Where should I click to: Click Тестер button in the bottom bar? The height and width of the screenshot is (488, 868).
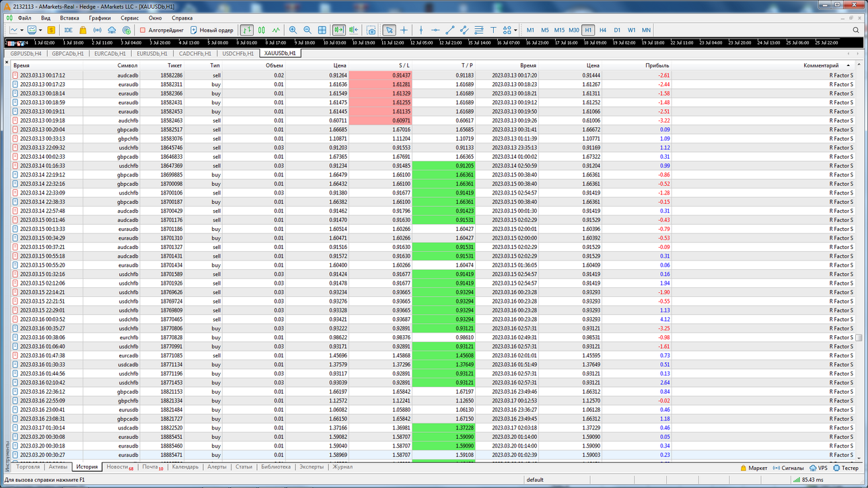846,467
